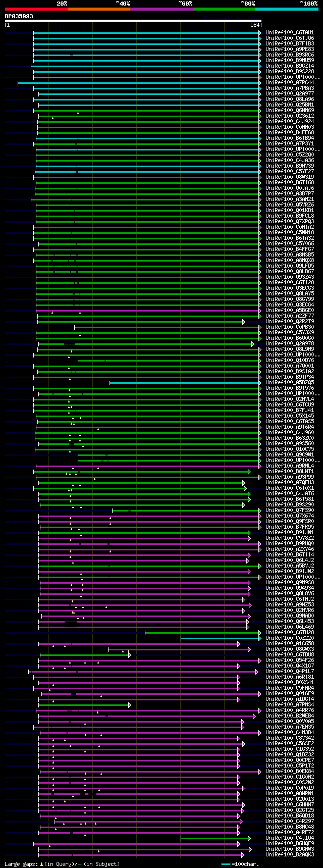Click the orange ~40% identity color bar

click(99, 9)
